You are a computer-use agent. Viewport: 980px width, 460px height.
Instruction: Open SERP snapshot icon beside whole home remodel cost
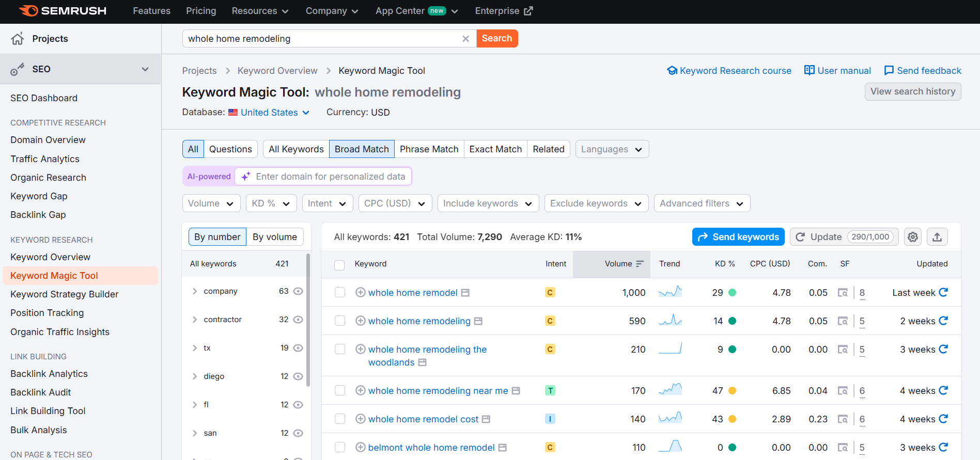tap(486, 419)
